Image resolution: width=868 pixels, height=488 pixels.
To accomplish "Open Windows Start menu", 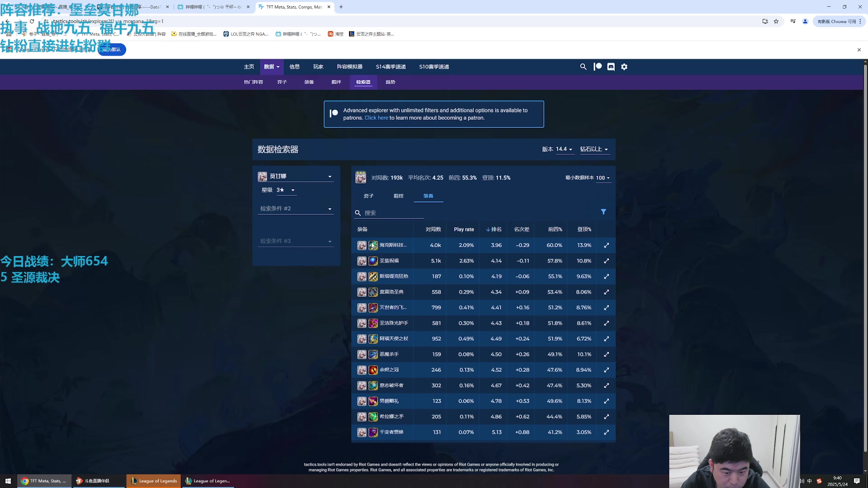I will [x=8, y=481].
